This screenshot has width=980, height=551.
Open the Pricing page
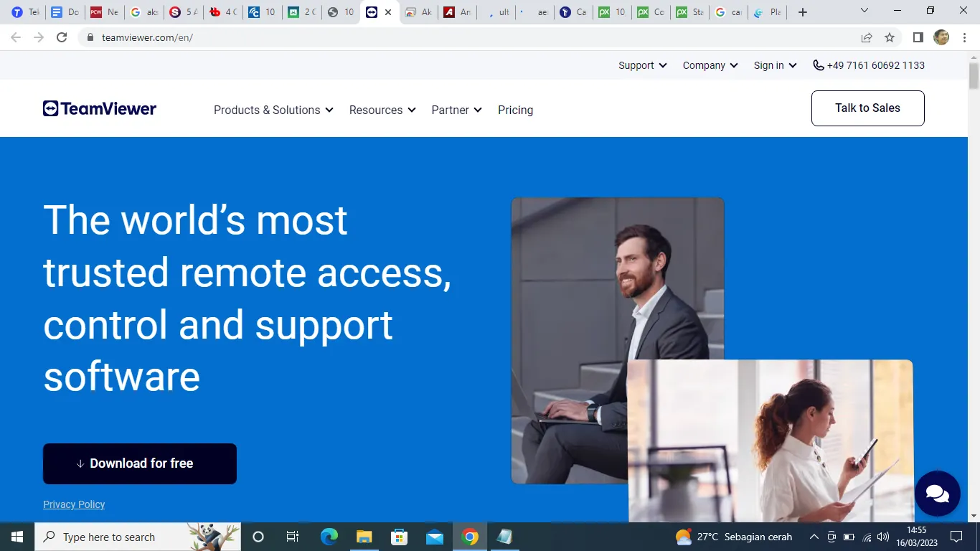coord(515,110)
